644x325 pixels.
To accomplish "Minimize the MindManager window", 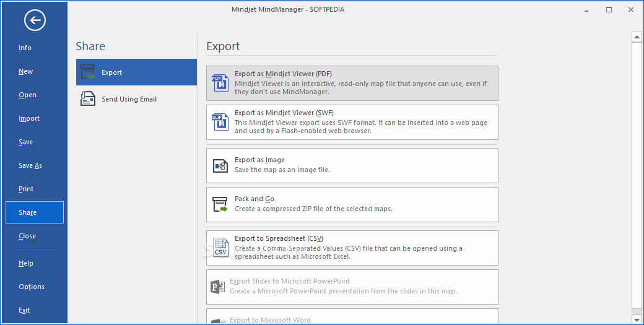I will 587,10.
